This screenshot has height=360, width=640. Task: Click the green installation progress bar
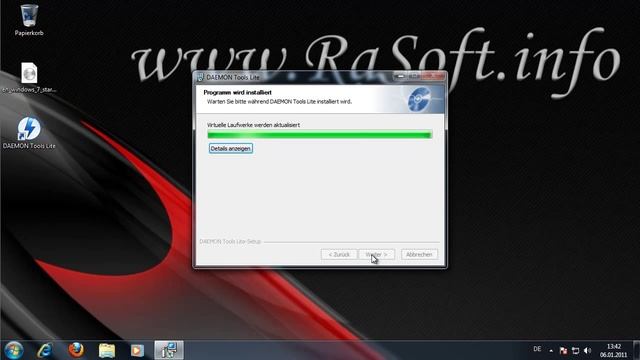(320, 135)
